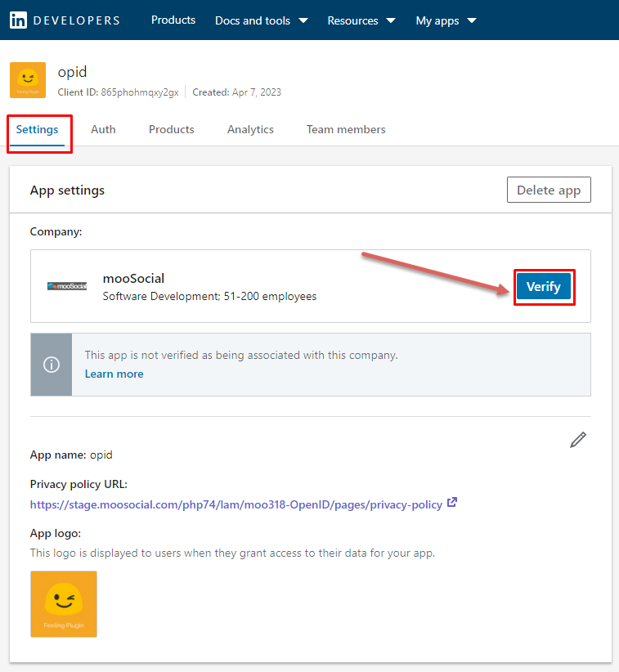The image size is (619, 672).
Task: Click the App name: opid text
Action: point(71,455)
